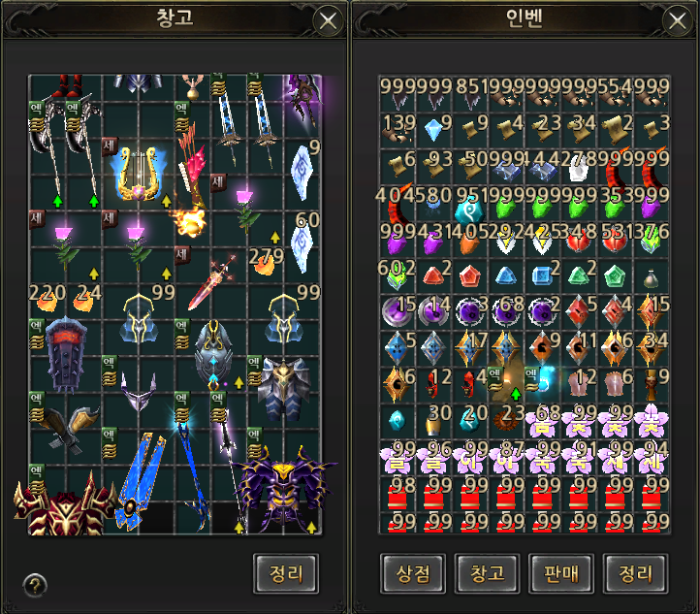Select the red spiked tower shield
The width and height of the screenshot is (700, 614).
click(66, 355)
